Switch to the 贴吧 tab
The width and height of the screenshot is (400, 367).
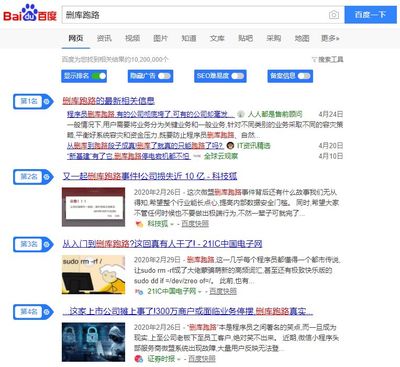click(x=245, y=38)
